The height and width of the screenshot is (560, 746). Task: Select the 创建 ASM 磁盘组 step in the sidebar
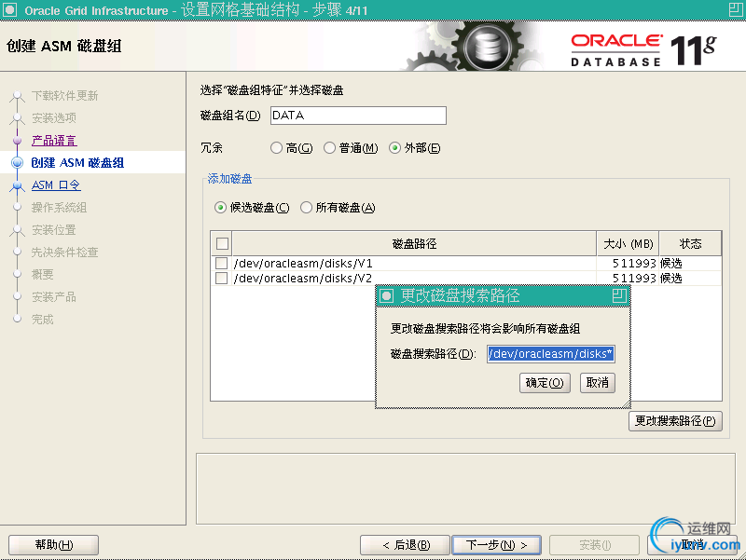pos(77,162)
